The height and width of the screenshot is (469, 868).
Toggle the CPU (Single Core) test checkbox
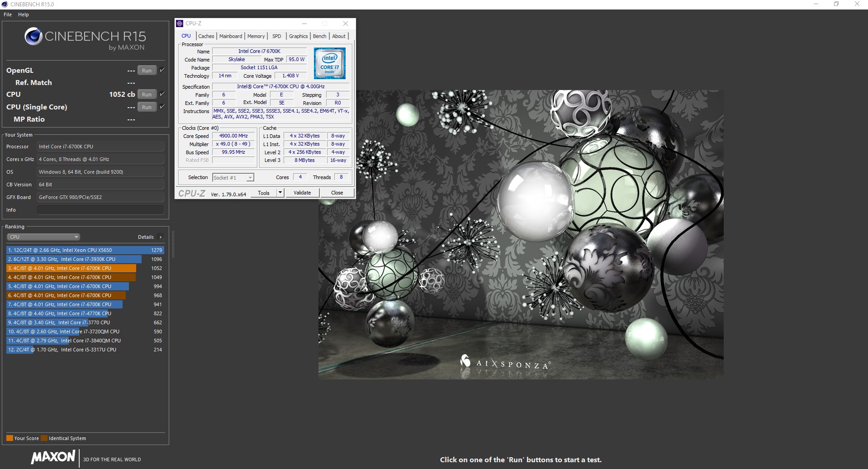162,107
